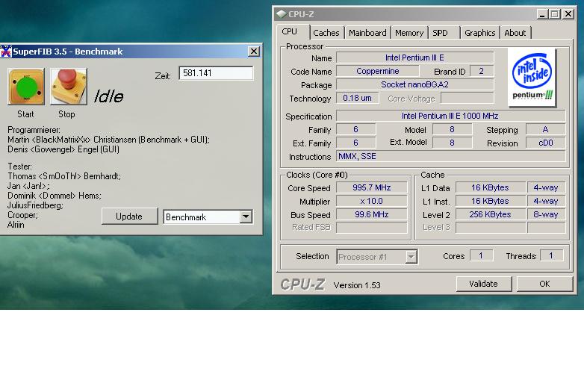Close the CPU-Z window
The height and width of the screenshot is (392, 584).
point(568,14)
